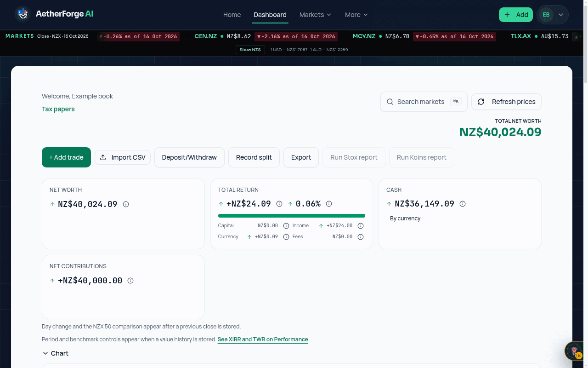Toggle Show NZ$ currency display

click(250, 49)
